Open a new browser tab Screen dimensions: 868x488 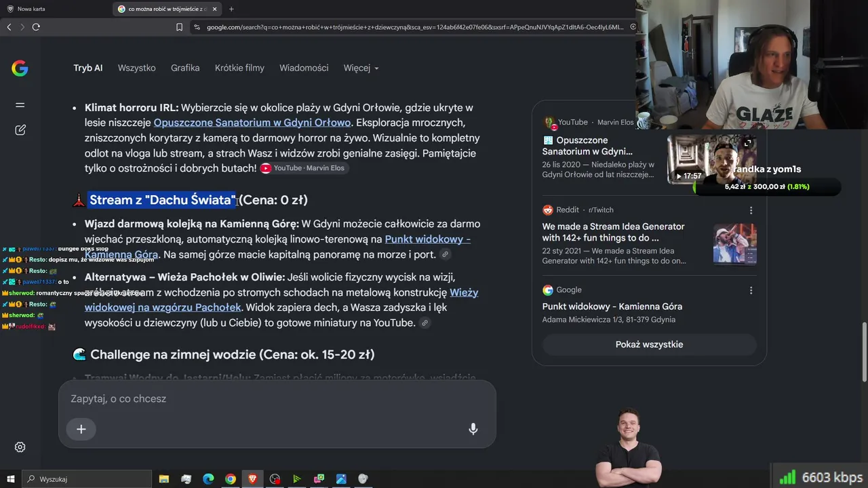pyautogui.click(x=231, y=9)
